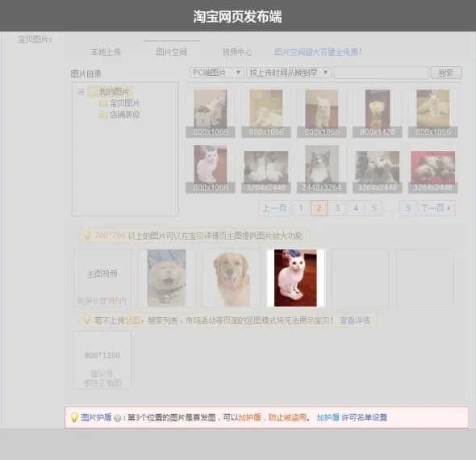
Task: Select the 店铺装修 folder
Action: [124, 115]
